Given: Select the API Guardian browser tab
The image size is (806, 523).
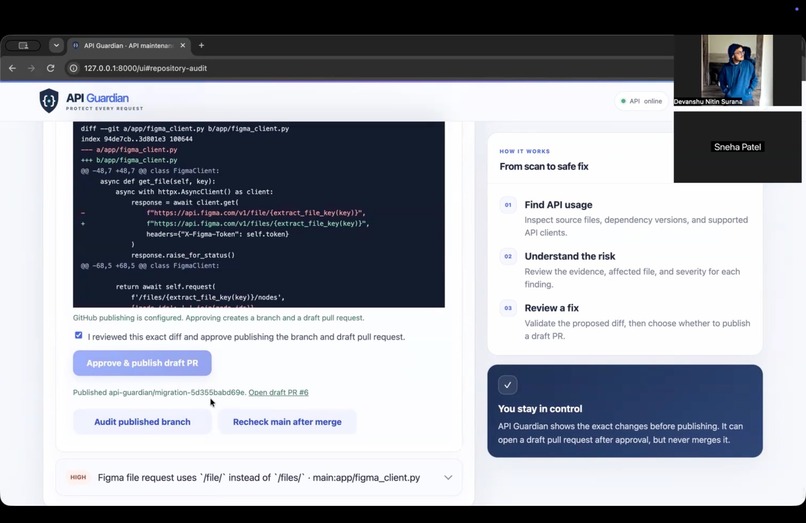Looking at the screenshot, I should tap(129, 45).
